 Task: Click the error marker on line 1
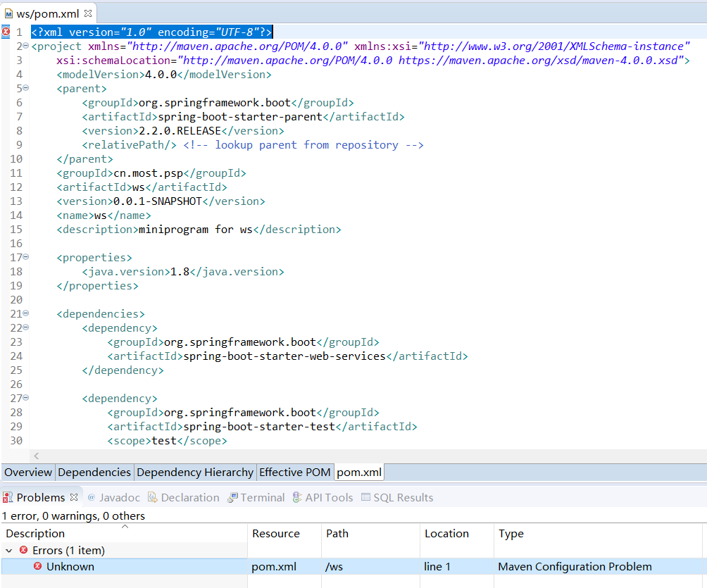(6, 32)
